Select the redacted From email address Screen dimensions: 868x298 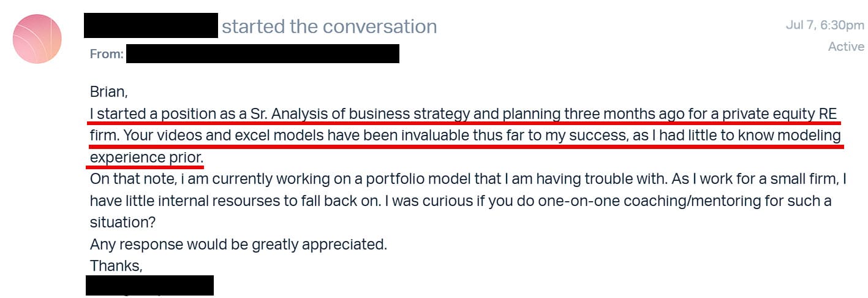click(262, 54)
